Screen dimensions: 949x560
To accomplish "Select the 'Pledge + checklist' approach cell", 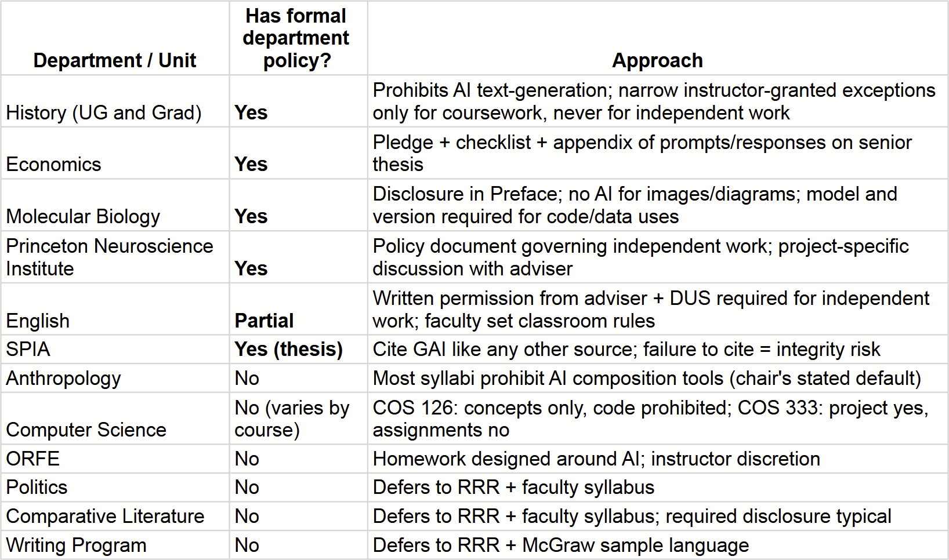I will coord(658,153).
